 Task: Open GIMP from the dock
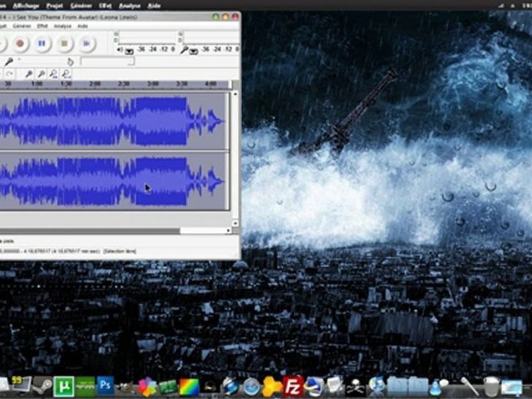click(x=126, y=387)
